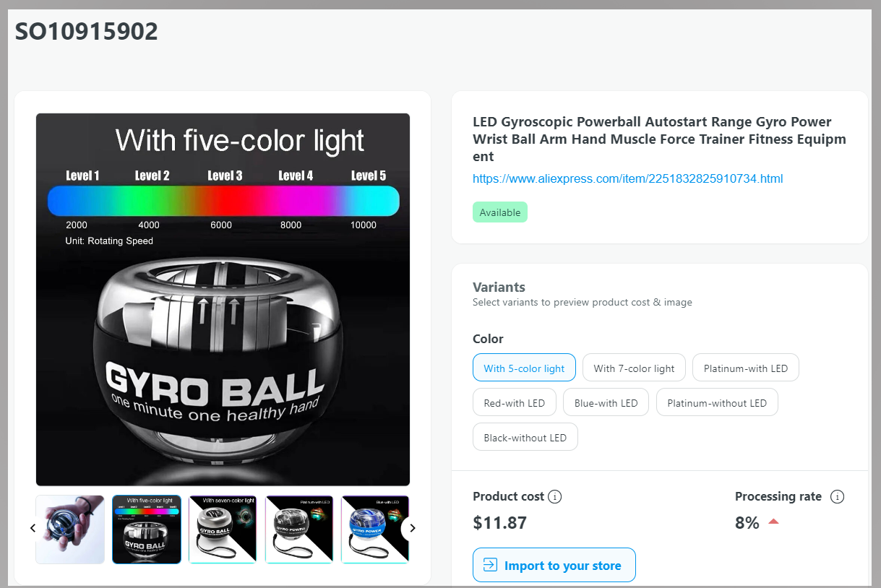Choose Red-with LED color option
Screen dimensions: 881x588
pos(515,402)
